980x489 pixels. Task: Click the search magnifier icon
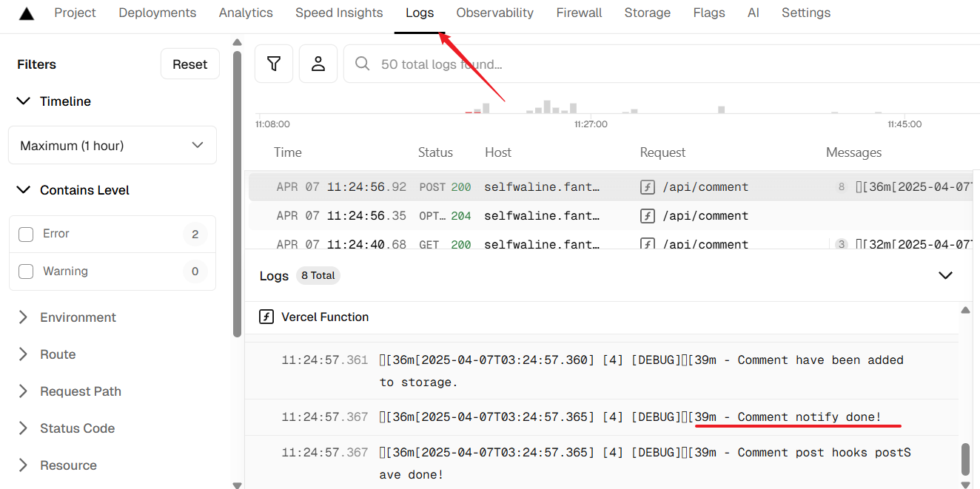pos(363,64)
